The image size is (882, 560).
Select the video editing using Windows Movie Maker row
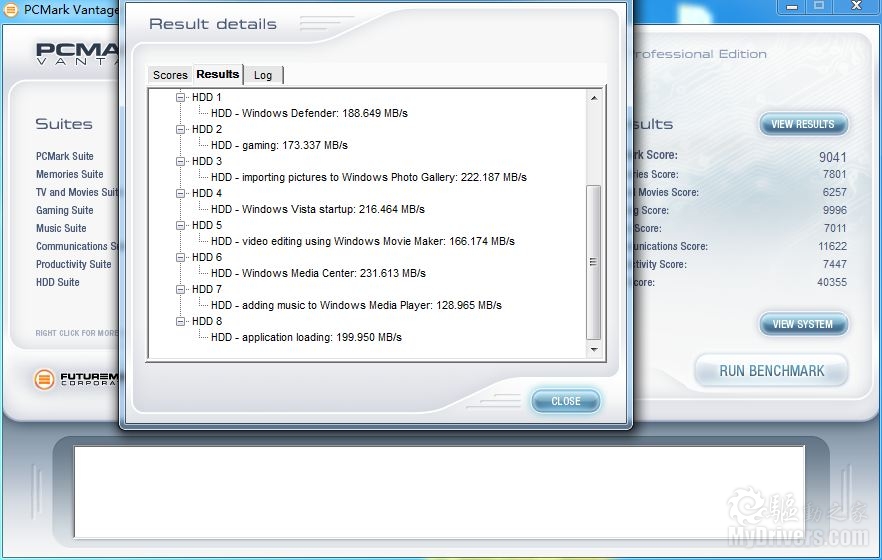pyautogui.click(x=363, y=242)
